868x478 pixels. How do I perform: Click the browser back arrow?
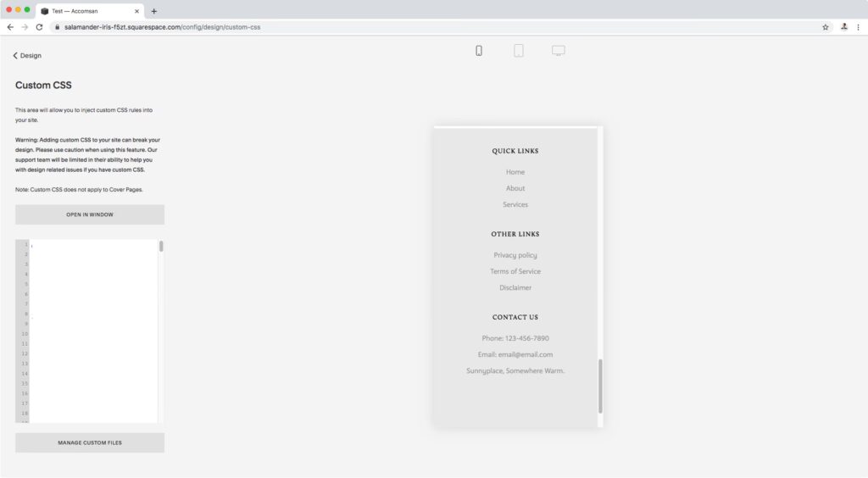10,27
